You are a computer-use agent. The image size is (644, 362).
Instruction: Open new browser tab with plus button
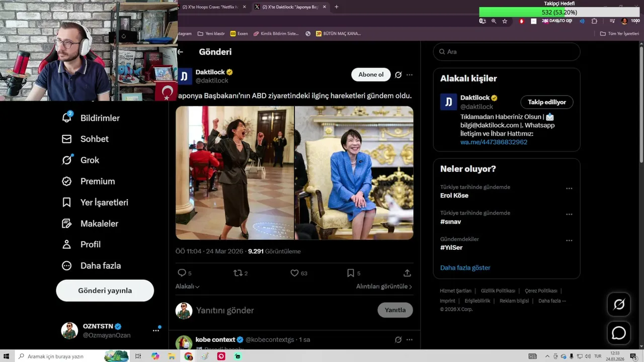pyautogui.click(x=337, y=7)
